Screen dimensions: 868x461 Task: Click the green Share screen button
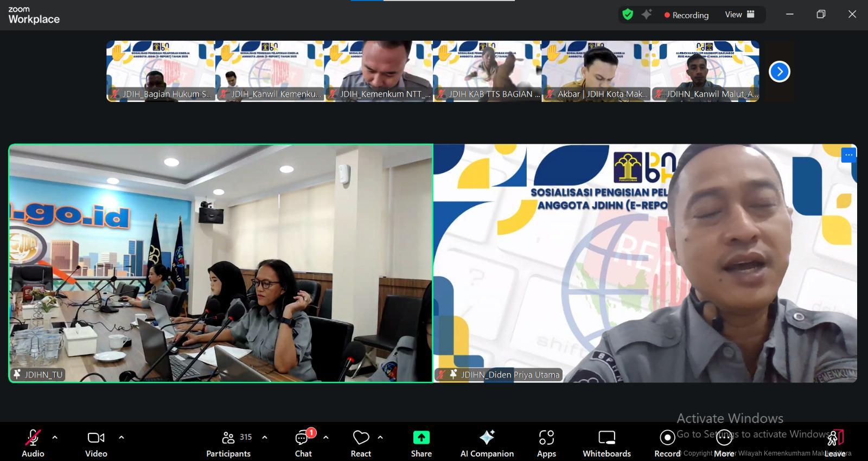[x=421, y=443]
